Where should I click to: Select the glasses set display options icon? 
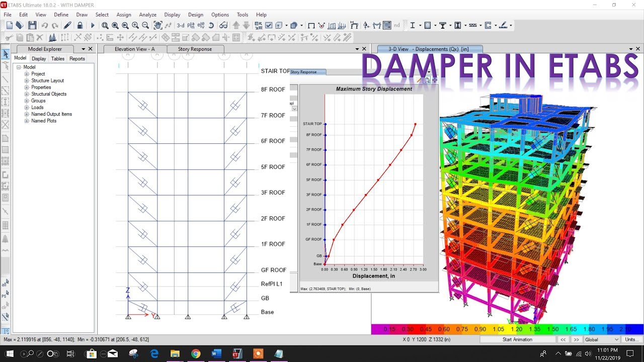[x=222, y=25]
